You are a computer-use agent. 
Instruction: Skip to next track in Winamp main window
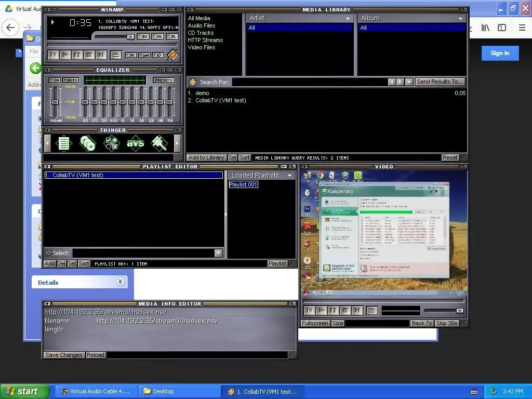click(101, 55)
